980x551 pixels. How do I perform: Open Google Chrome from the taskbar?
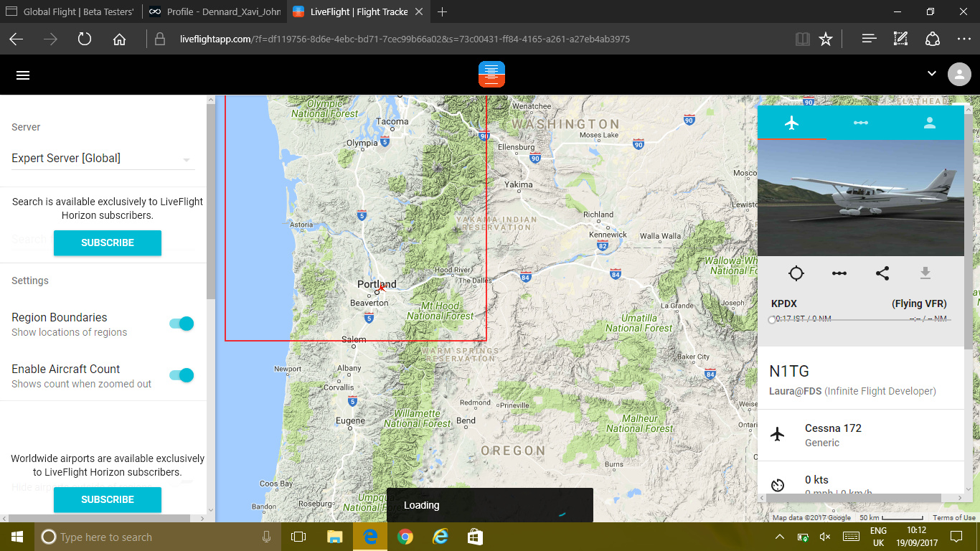pos(405,537)
